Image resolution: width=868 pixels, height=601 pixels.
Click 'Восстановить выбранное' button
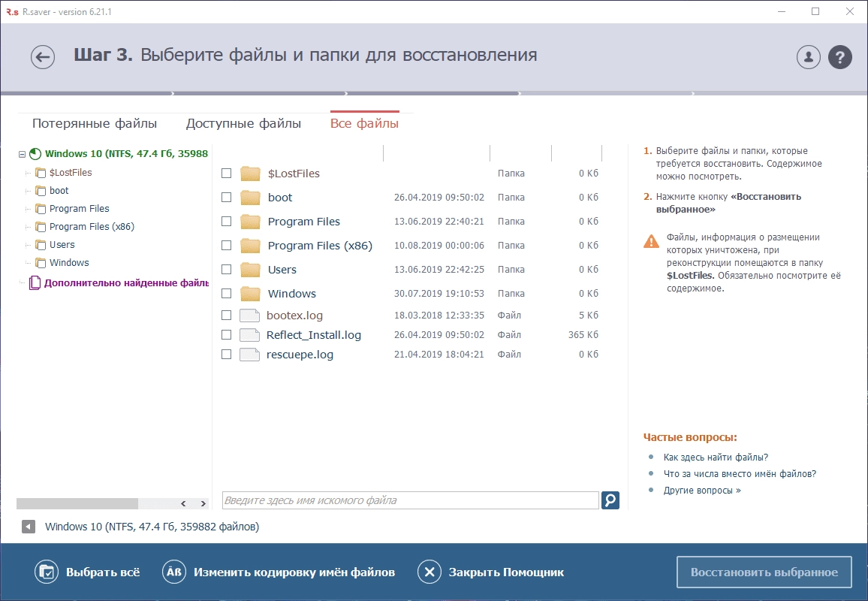(x=764, y=572)
